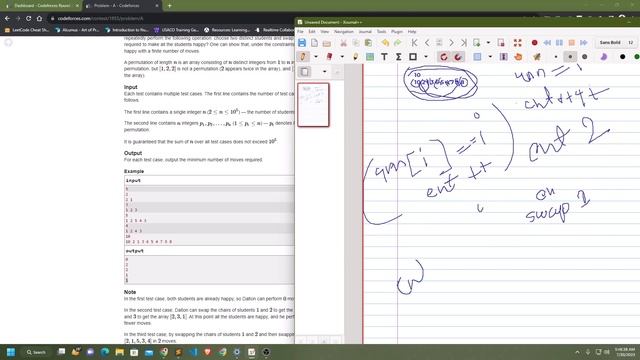Image resolution: width=640 pixels, height=360 pixels.
Task: Create a new document in Xournal++
Action: pos(314,42)
